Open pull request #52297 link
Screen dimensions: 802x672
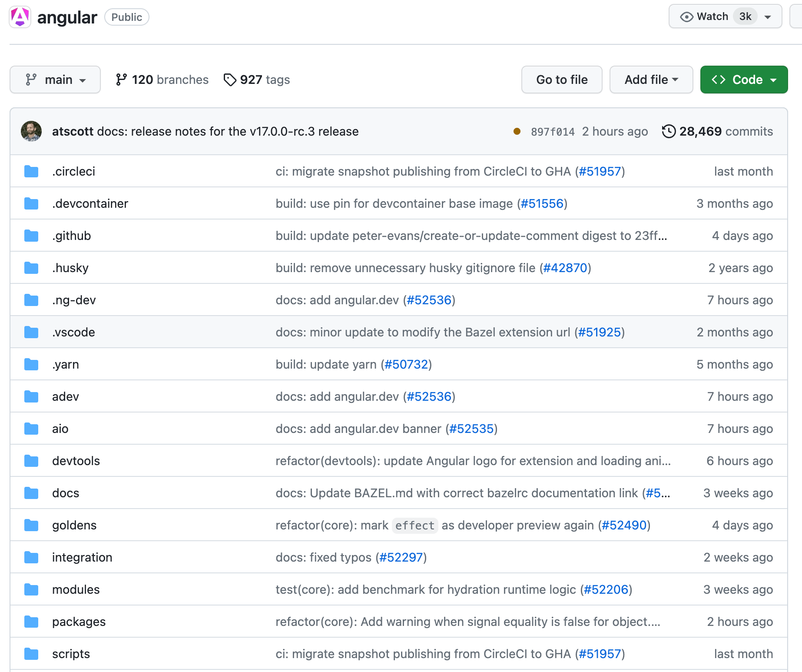point(401,557)
